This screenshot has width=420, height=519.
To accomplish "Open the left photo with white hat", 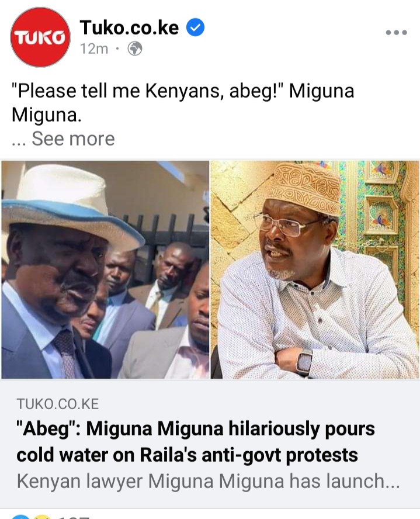I will point(105,269).
